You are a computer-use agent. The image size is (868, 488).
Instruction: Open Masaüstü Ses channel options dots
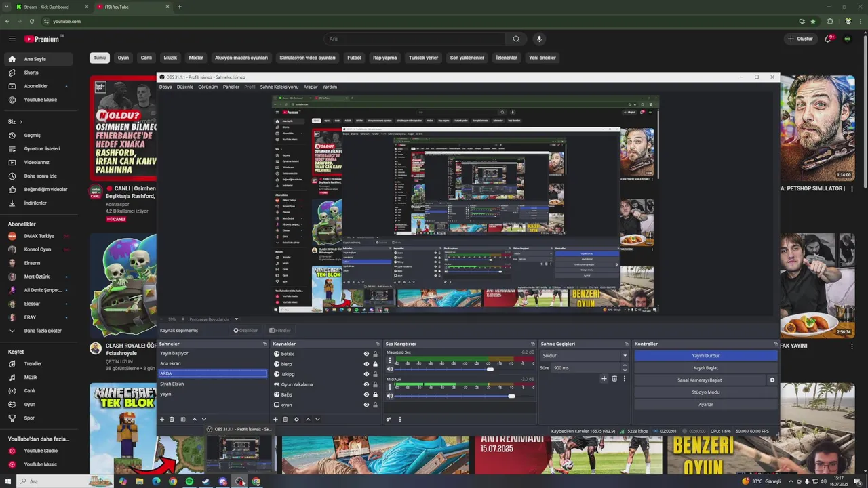pyautogui.click(x=390, y=361)
